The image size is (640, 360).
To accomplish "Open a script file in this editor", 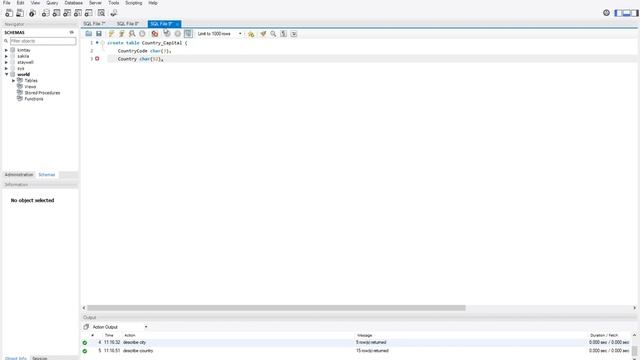I will 89,34.
